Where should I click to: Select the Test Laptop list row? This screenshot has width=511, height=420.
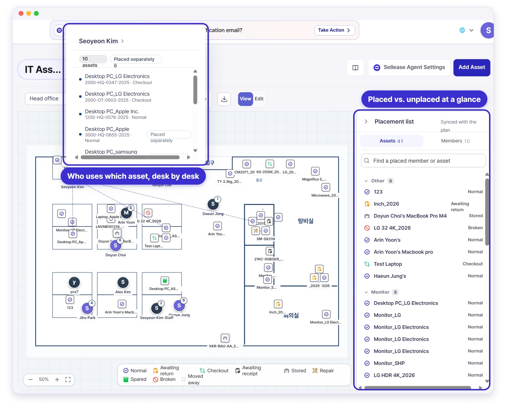424,264
